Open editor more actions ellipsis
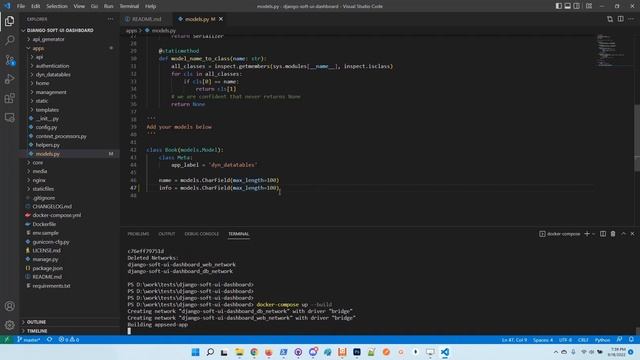Viewport: 640px width, 360px height. [x=631, y=19]
